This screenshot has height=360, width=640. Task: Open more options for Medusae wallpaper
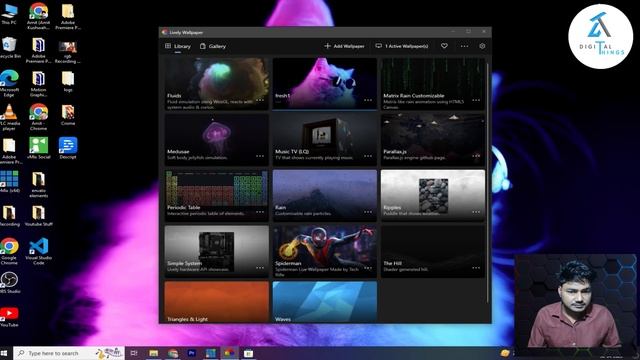[x=260, y=156]
